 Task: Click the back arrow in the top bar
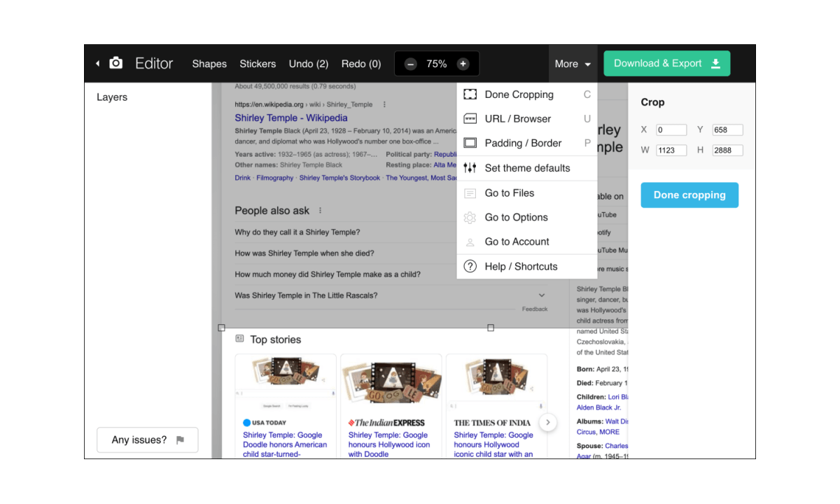coord(97,64)
